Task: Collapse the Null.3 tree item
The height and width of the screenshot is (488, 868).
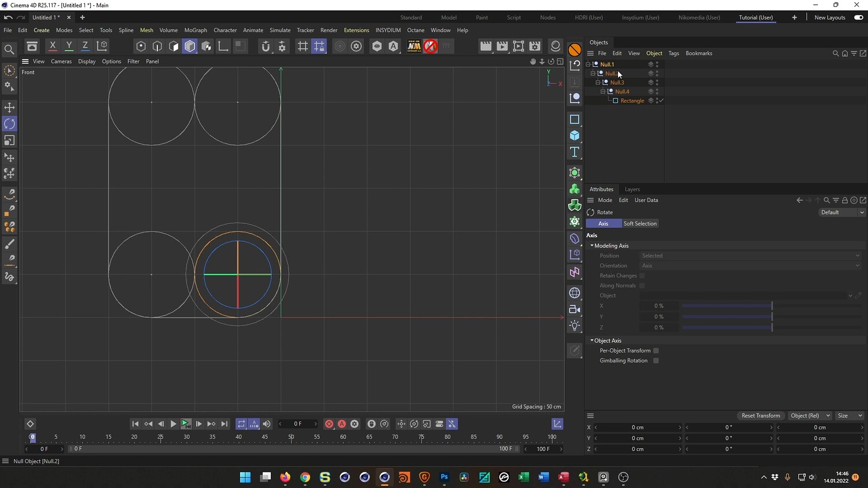Action: coord(598,83)
